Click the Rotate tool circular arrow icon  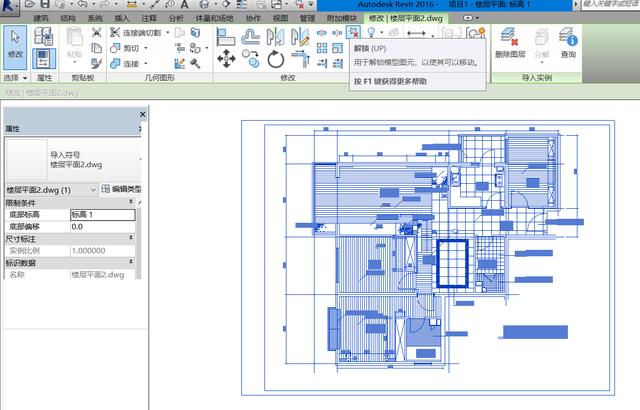pyautogui.click(x=276, y=59)
